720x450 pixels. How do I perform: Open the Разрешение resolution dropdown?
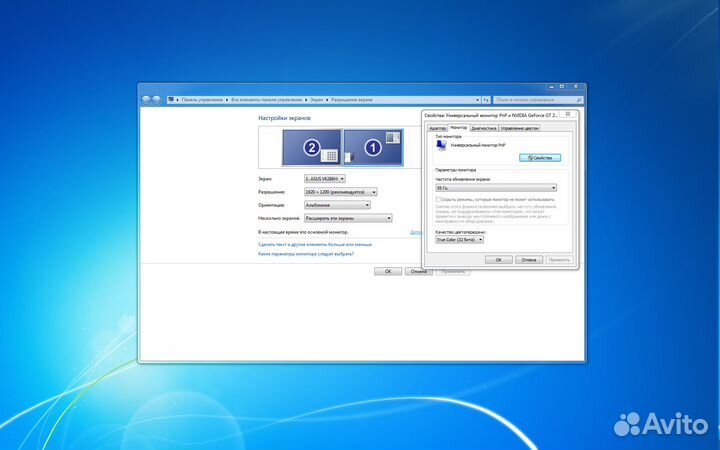pos(341,191)
